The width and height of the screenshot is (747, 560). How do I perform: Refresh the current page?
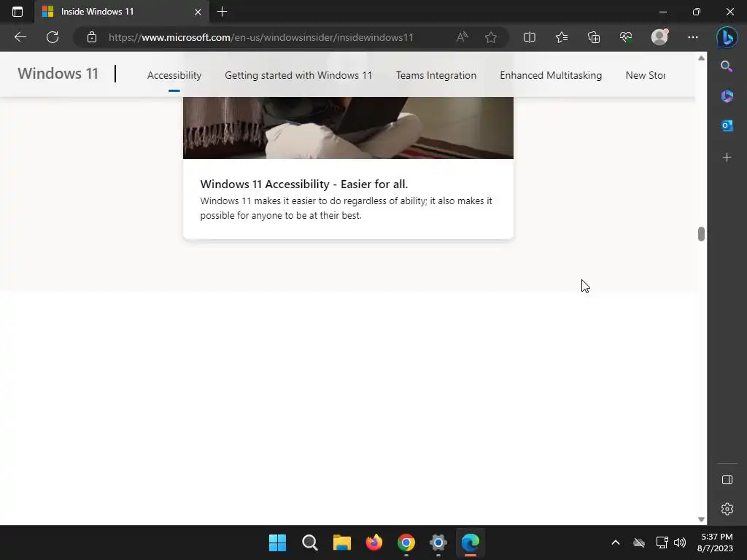coord(53,37)
